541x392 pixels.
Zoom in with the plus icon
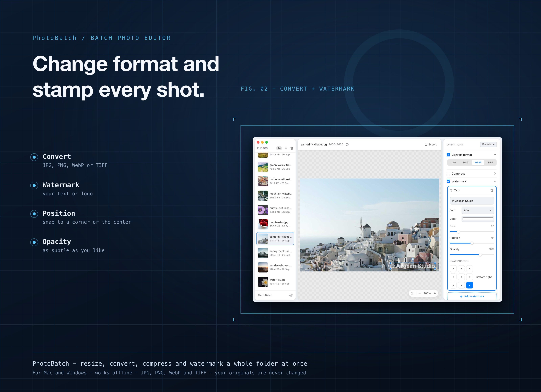coord(435,293)
